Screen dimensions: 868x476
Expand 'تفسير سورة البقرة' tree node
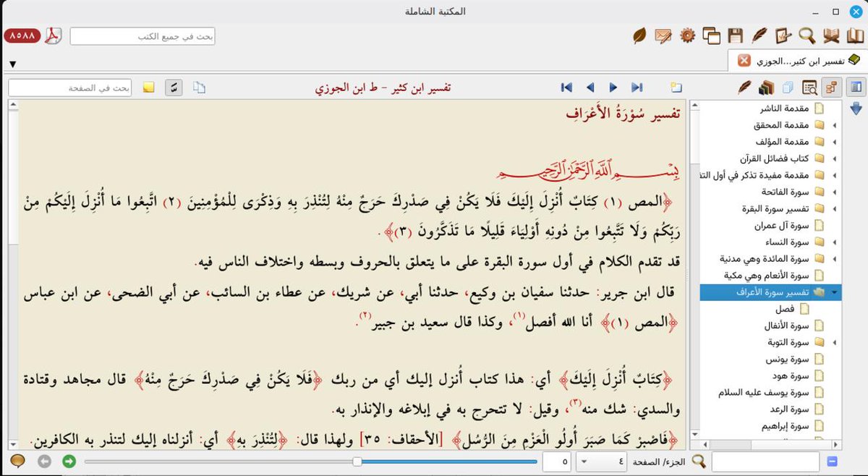click(x=835, y=209)
